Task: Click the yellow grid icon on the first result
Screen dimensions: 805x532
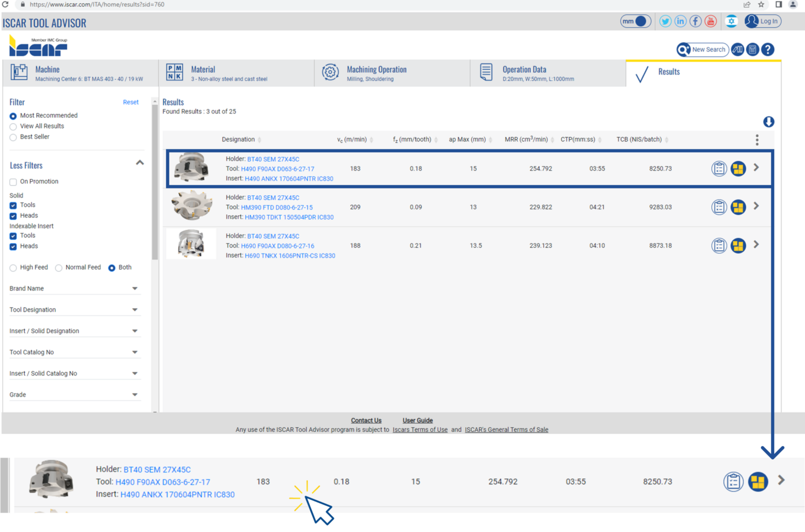Action: 738,169
